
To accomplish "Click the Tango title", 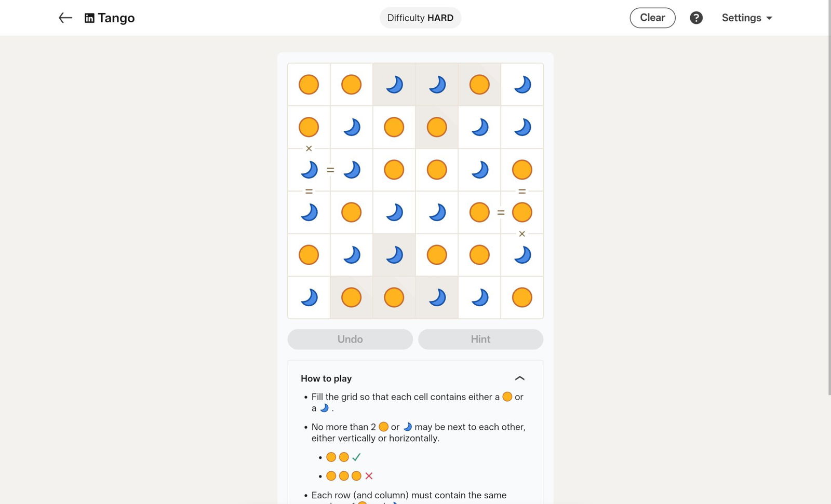I will pyautogui.click(x=116, y=18).
